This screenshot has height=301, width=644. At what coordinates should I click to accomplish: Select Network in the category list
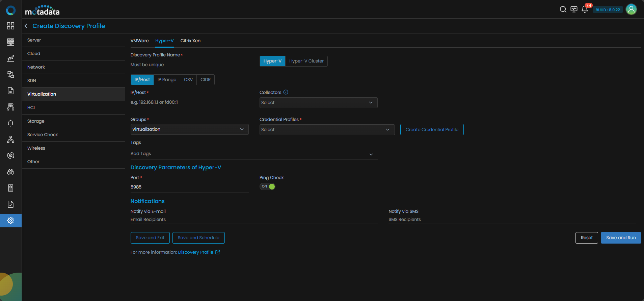pyautogui.click(x=36, y=67)
